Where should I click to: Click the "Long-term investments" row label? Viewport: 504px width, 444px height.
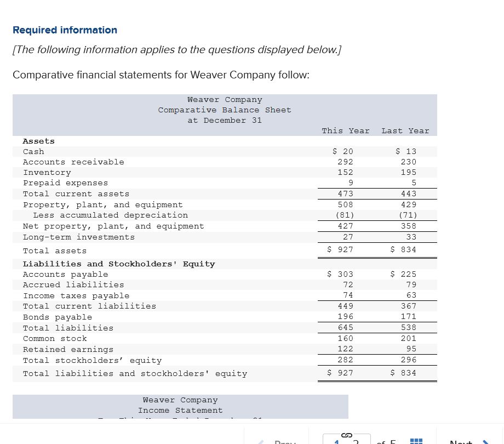click(x=79, y=237)
